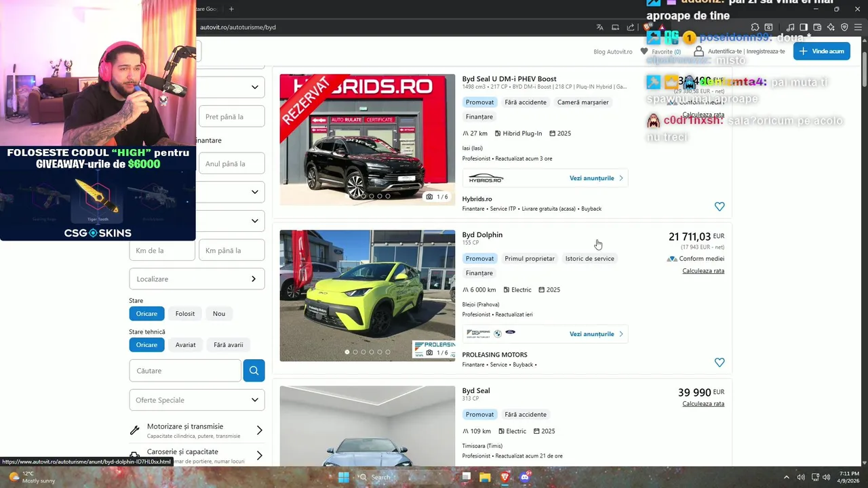Click the Translate page icon in address bar
Screen dimensions: 868x488
click(599, 27)
